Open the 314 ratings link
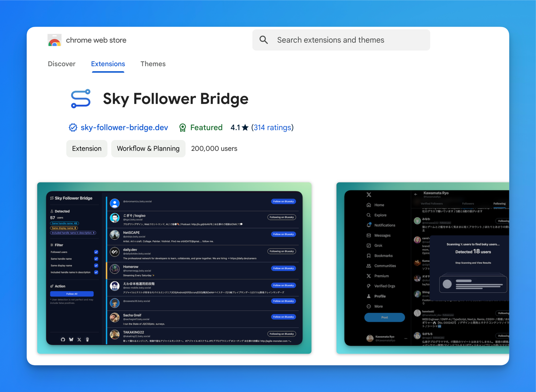This screenshot has height=392, width=536. click(x=272, y=127)
